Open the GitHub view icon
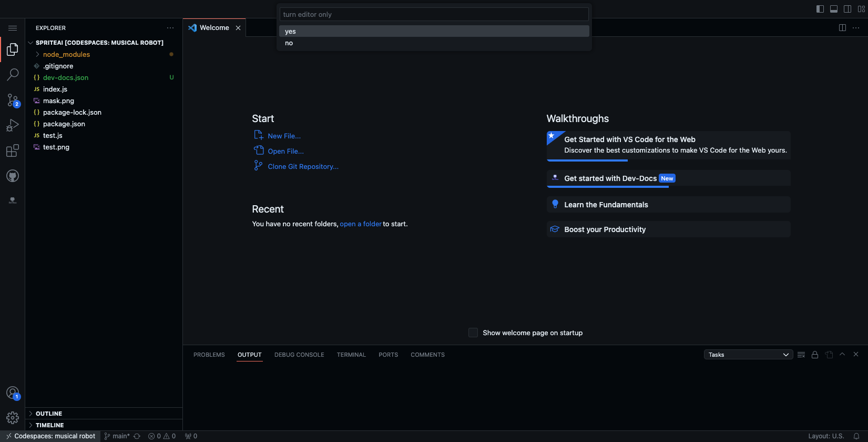The image size is (868, 442). click(13, 176)
